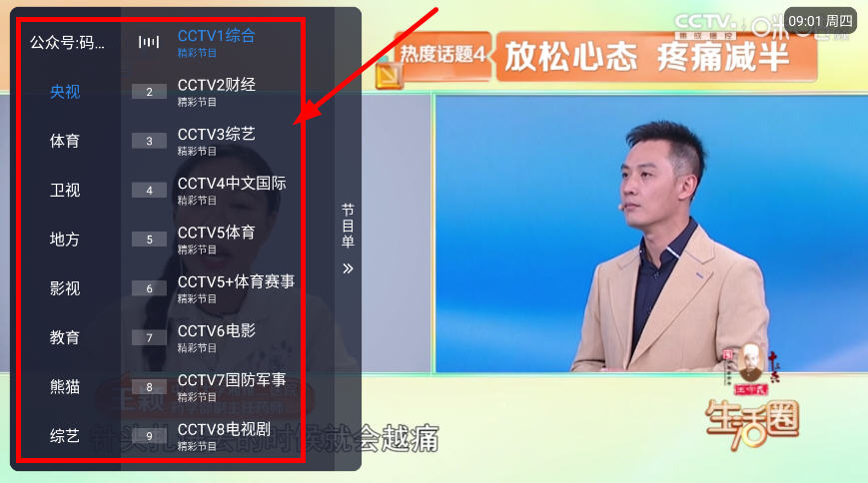Select the 地方 channel category
This screenshot has height=483, width=868.
65,240
